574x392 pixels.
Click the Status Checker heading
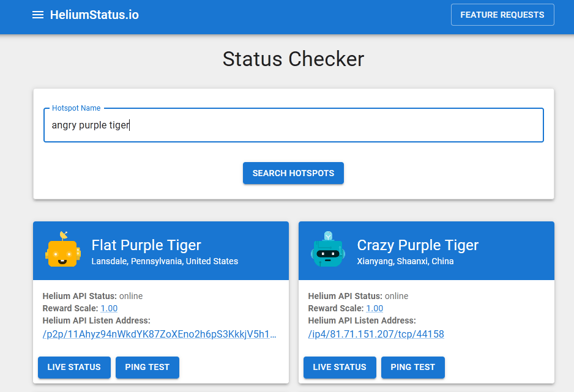(293, 59)
